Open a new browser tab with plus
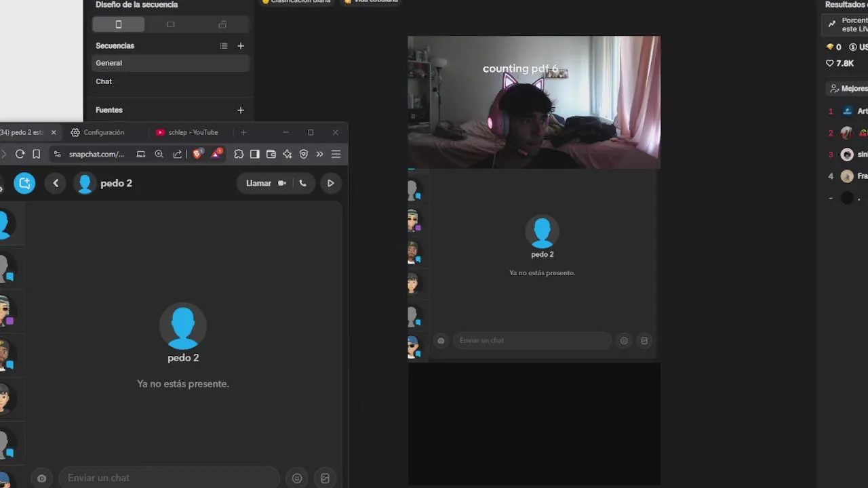868x488 pixels. 243,132
